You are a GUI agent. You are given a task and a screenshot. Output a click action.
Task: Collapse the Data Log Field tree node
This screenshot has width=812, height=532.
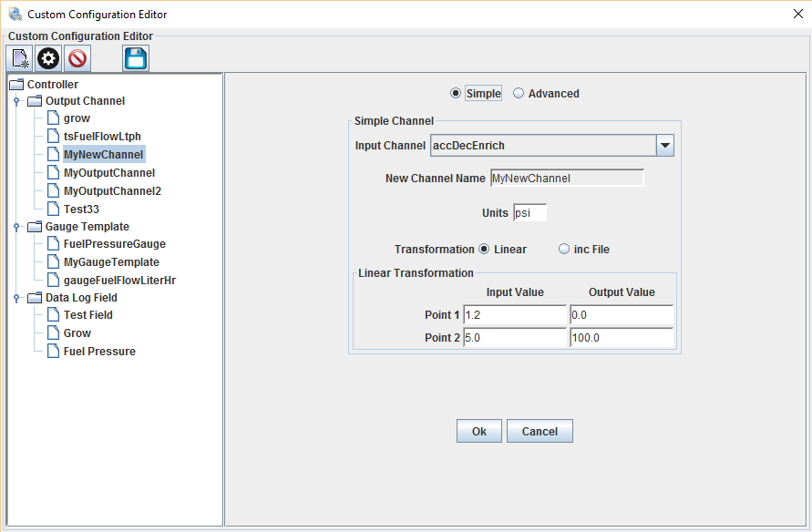16,298
